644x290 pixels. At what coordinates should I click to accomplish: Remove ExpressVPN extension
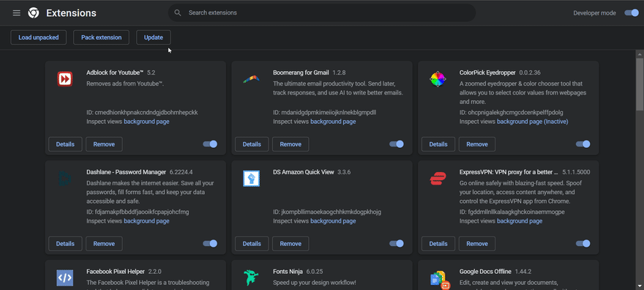tap(477, 244)
